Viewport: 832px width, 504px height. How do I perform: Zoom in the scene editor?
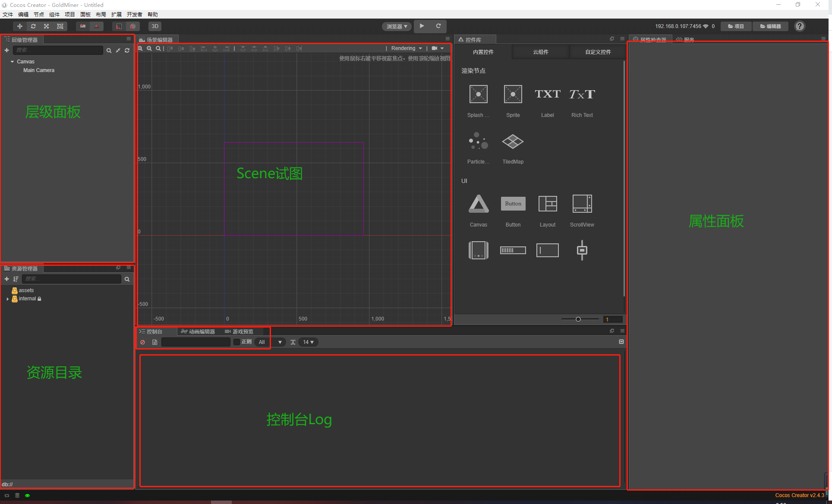(x=140, y=48)
